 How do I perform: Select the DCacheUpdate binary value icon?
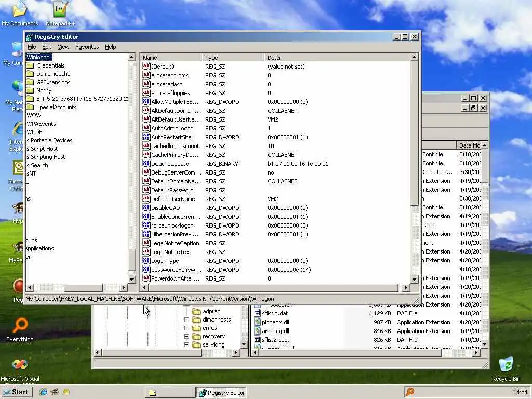[146, 163]
